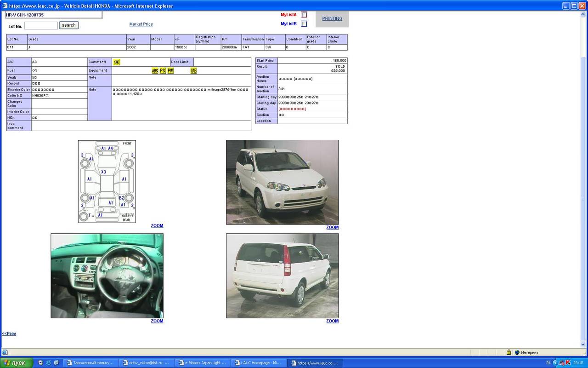Select year cell 2002

pos(138,47)
